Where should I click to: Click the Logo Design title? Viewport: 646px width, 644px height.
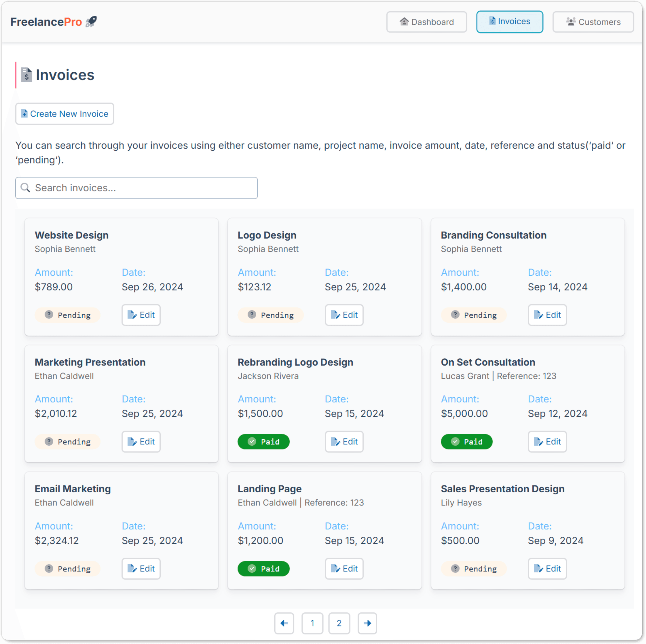pyautogui.click(x=267, y=235)
